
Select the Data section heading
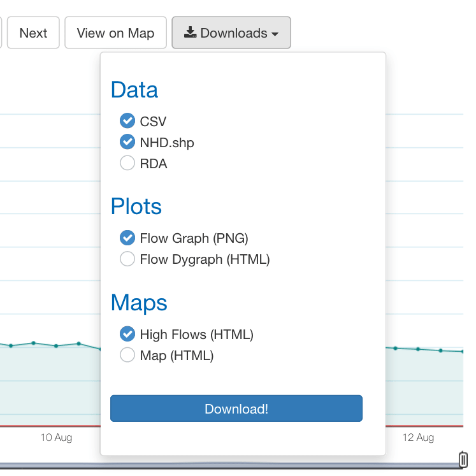[134, 90]
